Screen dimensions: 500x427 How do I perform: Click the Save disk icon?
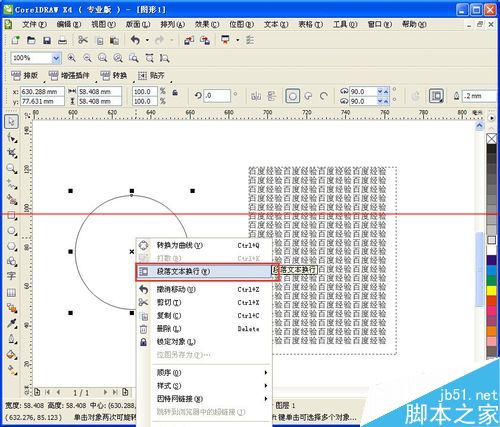[x=47, y=41]
